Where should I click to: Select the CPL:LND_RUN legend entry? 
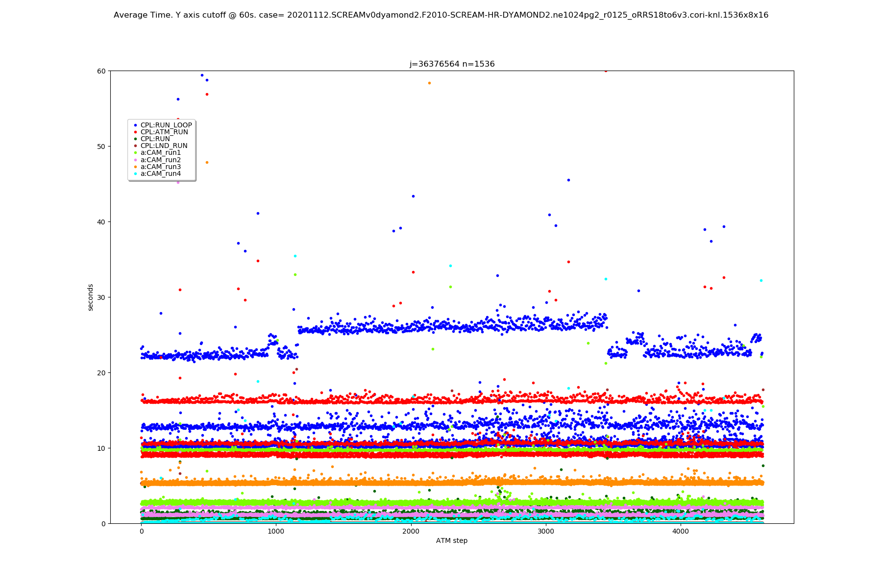click(x=164, y=146)
